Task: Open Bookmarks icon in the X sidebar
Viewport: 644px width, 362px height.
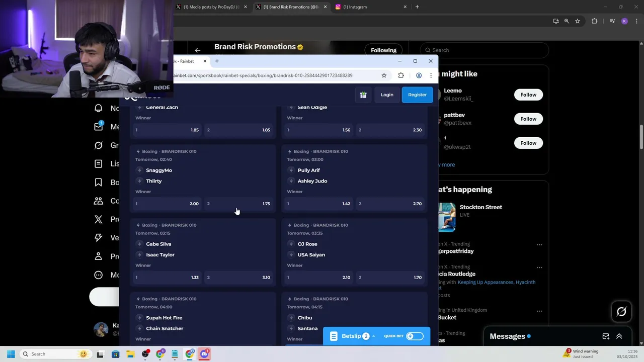Action: point(99,182)
